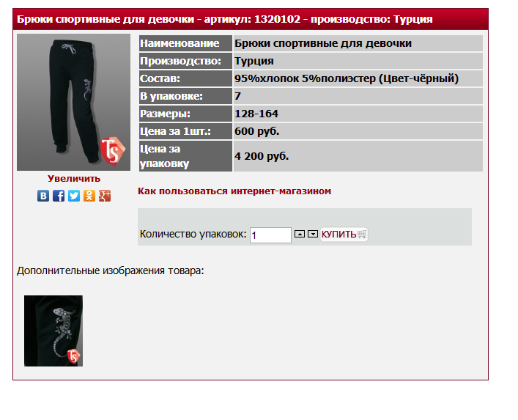Open Как пользоваться интернет-магазином link
This screenshot has width=518, height=420.
tap(234, 191)
